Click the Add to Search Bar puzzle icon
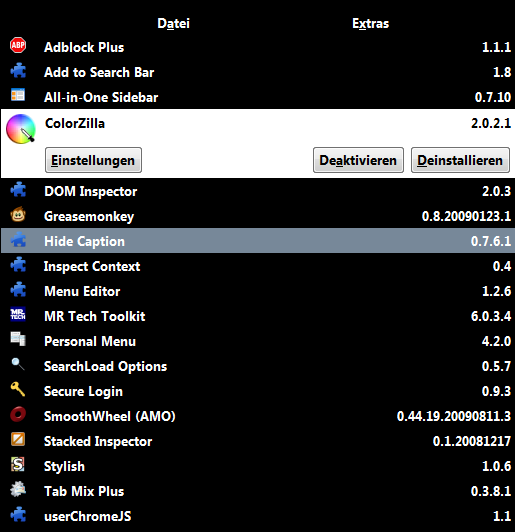Screen dimensions: 515x532 click(18, 71)
